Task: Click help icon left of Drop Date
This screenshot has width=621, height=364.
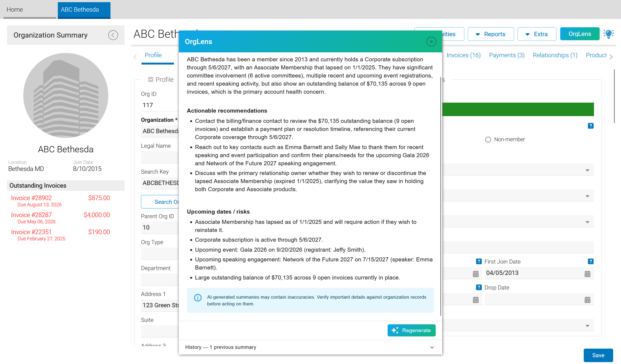Action: (479, 287)
